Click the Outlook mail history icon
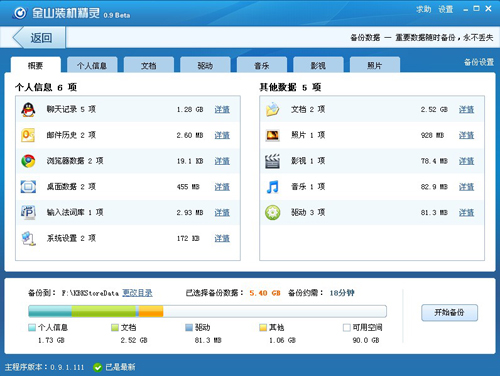Image resolution: width=500 pixels, height=376 pixels. 28,135
